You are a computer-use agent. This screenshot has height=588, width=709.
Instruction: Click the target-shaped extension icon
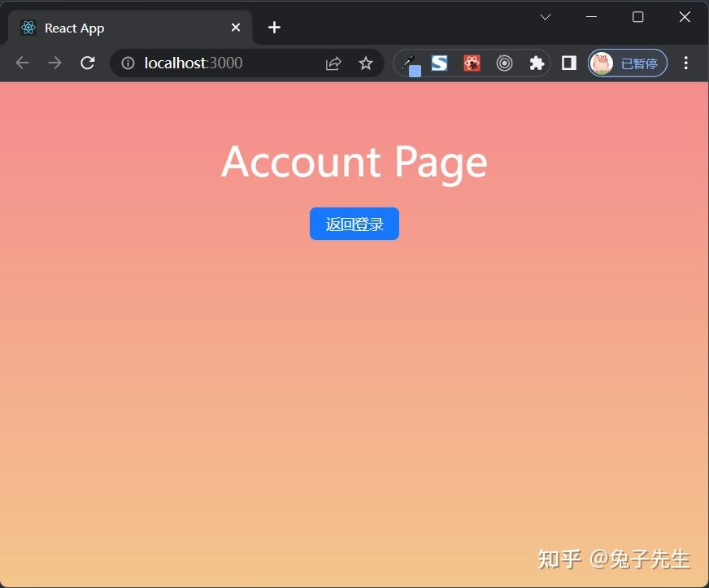point(504,63)
